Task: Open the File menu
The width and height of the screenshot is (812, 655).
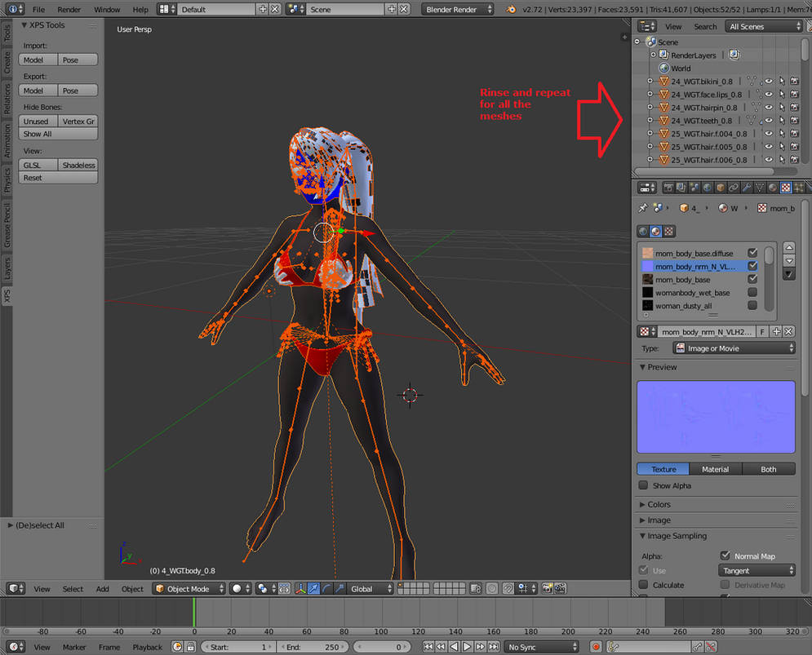Action: click(x=38, y=9)
